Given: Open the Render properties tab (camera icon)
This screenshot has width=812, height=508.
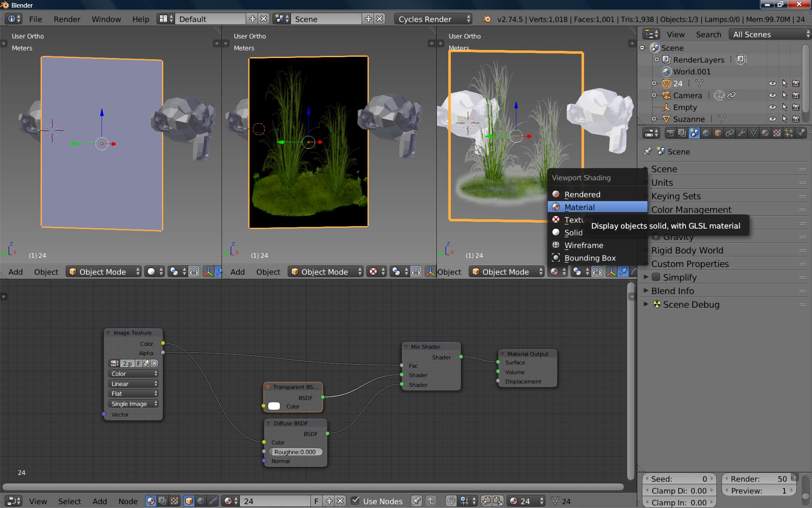Looking at the screenshot, I should (x=670, y=133).
